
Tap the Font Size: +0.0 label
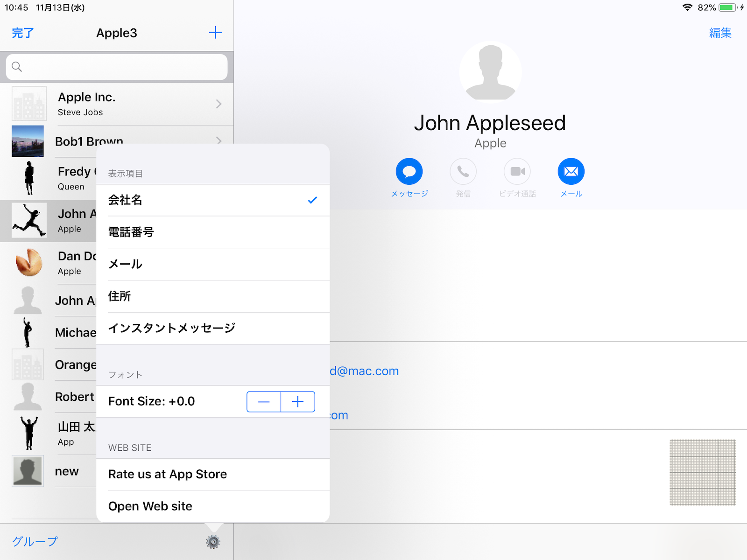[152, 401]
